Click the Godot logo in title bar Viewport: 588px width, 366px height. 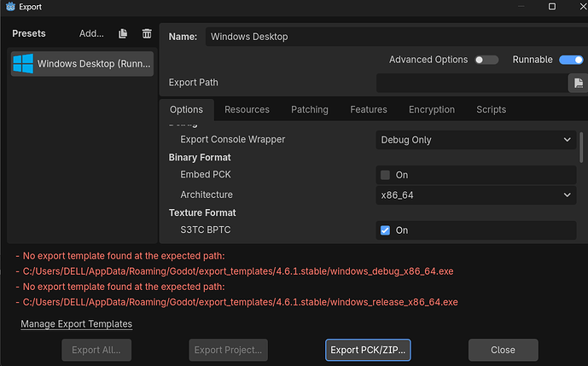point(10,7)
